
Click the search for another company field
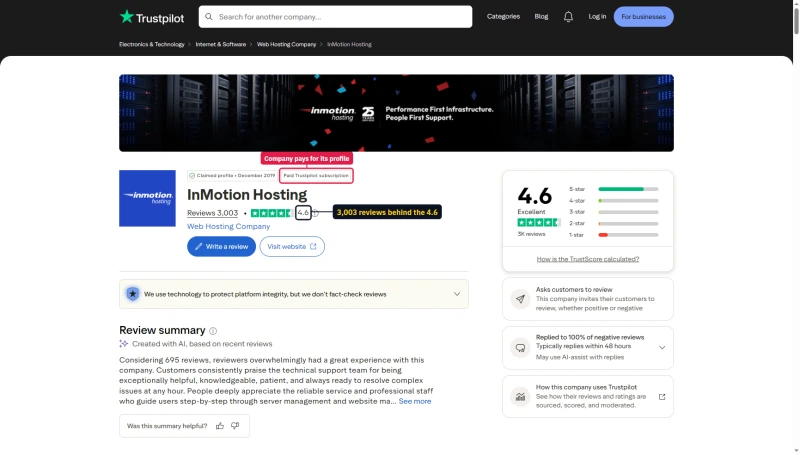335,17
